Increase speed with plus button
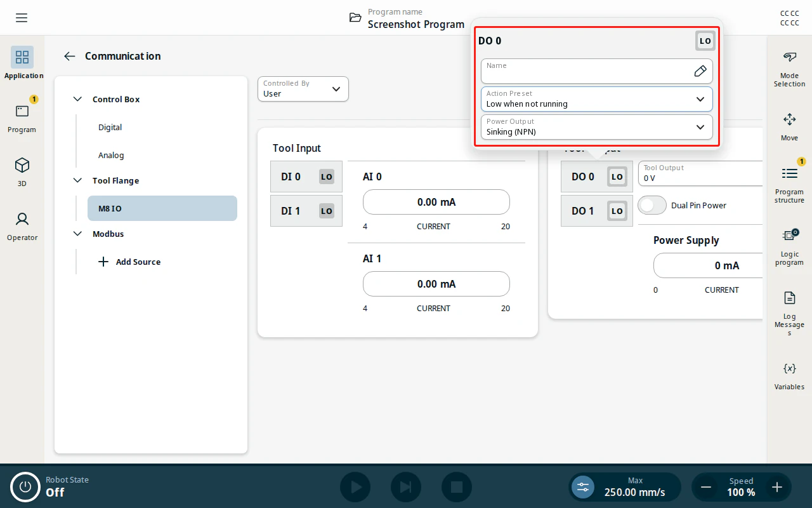 [776, 487]
